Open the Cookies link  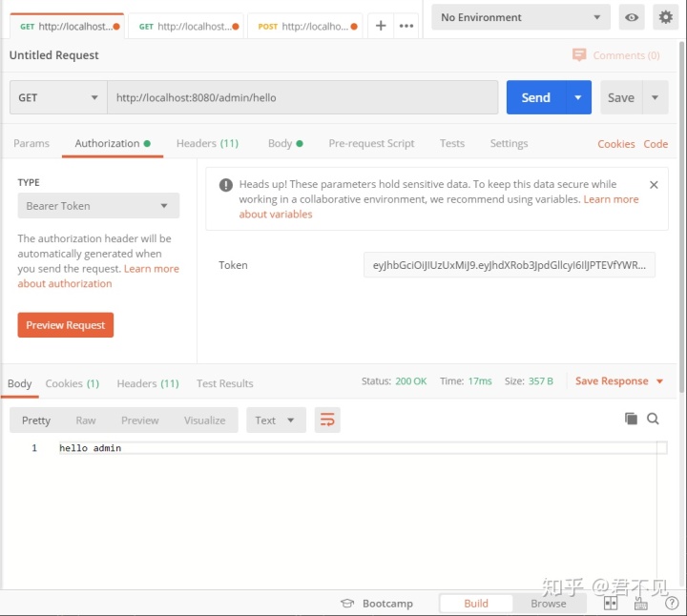tap(616, 144)
